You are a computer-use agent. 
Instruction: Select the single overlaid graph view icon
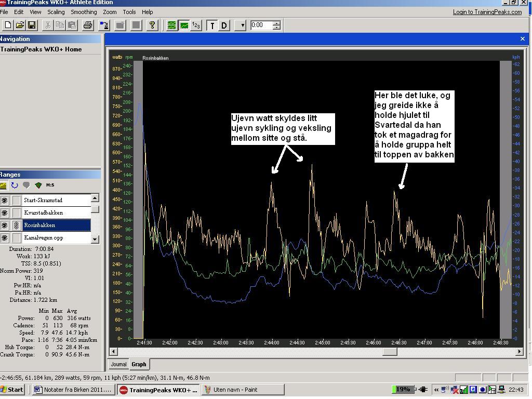point(184,25)
